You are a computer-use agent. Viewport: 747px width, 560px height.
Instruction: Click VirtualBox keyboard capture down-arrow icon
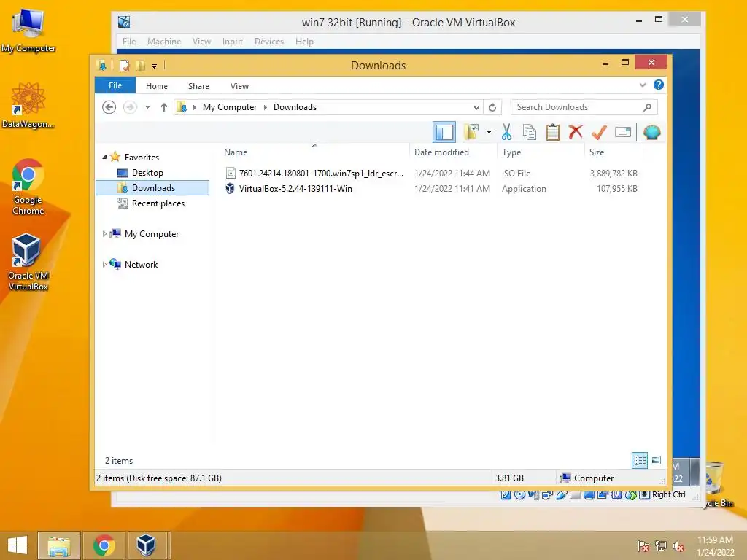(644, 495)
